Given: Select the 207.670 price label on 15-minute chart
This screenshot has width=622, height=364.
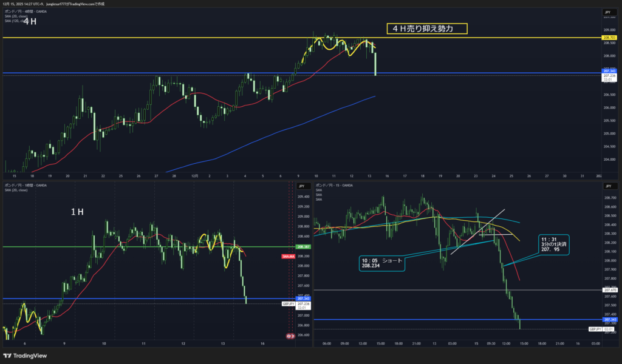Looking at the screenshot, I should point(609,290).
